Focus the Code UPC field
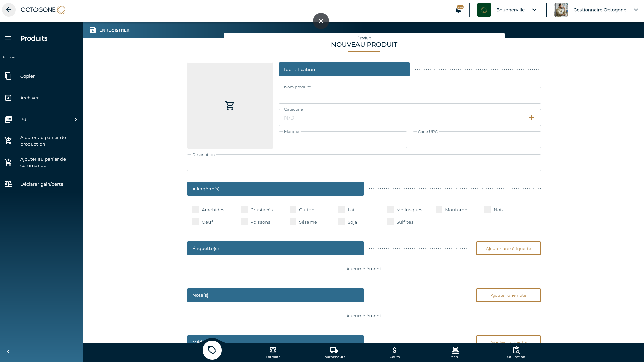The height and width of the screenshot is (362, 644). [476, 140]
